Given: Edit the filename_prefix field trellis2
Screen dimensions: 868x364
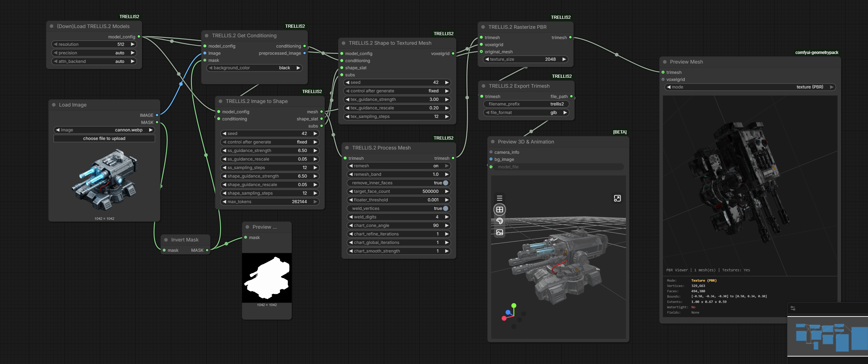Looking at the screenshot, I should coord(526,104).
